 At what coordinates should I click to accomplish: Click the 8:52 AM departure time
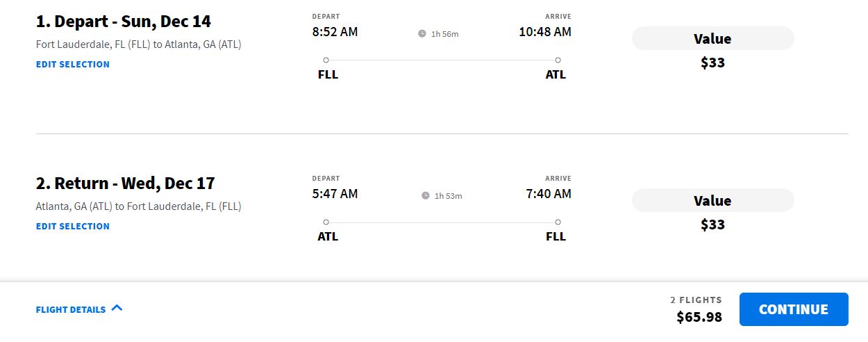(x=335, y=31)
